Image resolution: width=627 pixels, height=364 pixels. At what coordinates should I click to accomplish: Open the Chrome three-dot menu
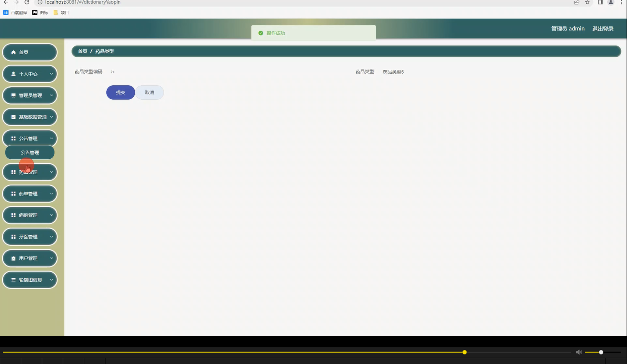coord(621,2)
